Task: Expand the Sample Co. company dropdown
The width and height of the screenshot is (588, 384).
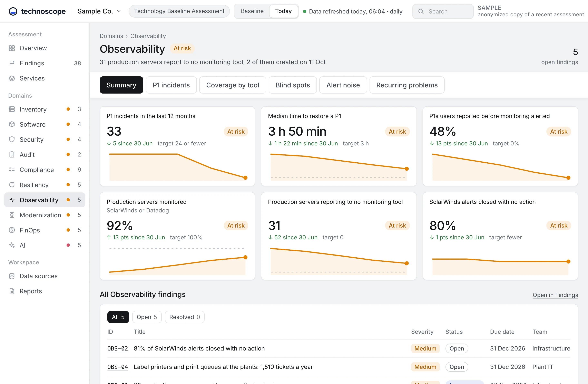Action: tap(99, 11)
